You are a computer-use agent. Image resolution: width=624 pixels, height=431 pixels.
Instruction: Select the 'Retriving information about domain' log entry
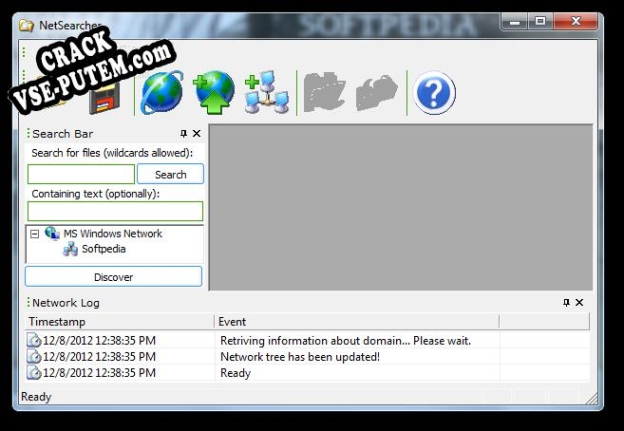coord(307,341)
